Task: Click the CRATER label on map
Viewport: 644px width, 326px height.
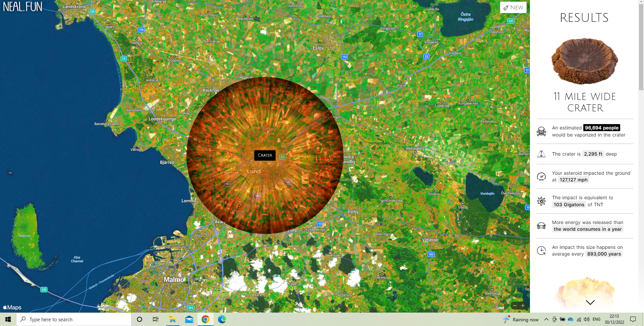Action: pyautogui.click(x=265, y=155)
